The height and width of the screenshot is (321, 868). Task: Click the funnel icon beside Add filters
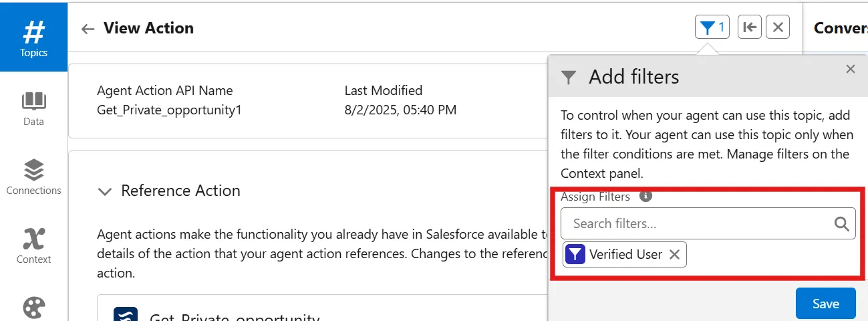click(x=569, y=78)
